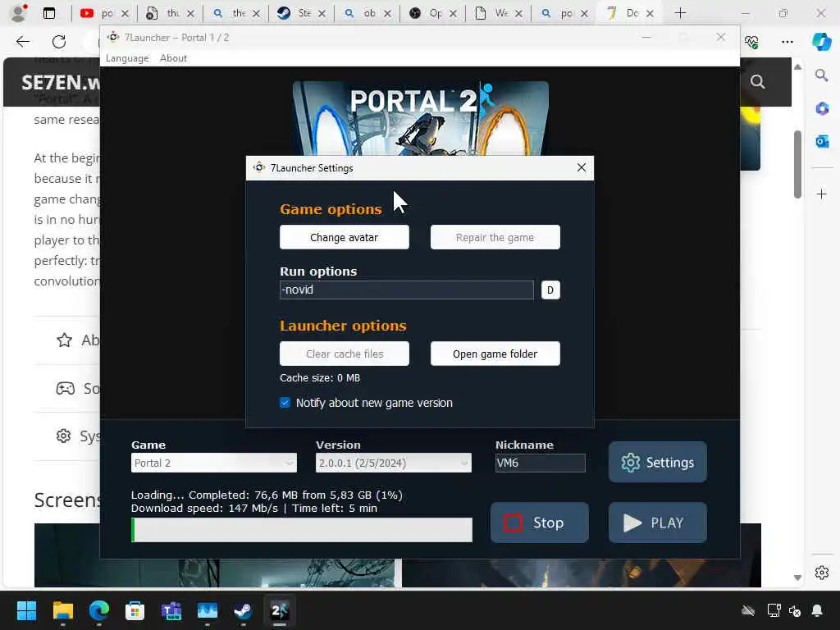Click the sidebar add plus icon
This screenshot has height=630, width=840.
click(821, 194)
